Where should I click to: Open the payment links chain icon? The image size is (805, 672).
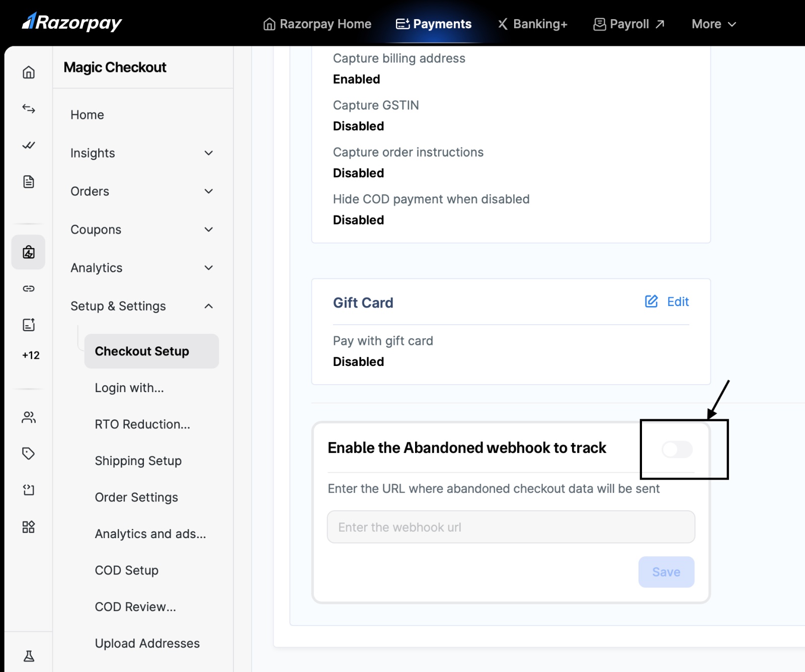click(x=29, y=288)
